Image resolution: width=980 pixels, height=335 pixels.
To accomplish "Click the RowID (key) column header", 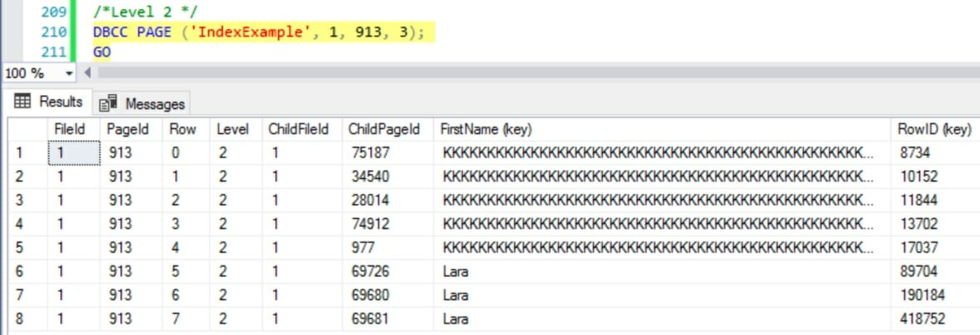I will [x=933, y=129].
